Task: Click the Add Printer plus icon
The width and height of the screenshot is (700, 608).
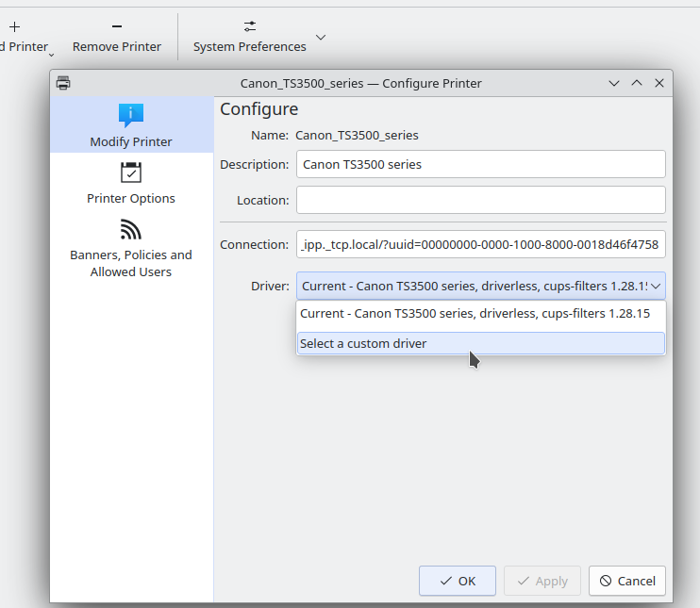Action: point(14,27)
